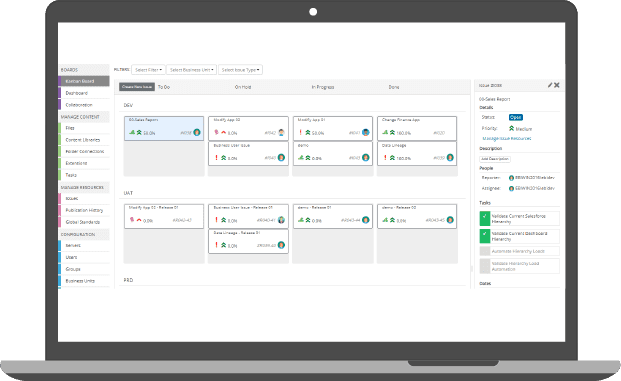Screen dimensions: 621x381
Task: Open the Select Business Unit dropdown
Action: (192, 70)
